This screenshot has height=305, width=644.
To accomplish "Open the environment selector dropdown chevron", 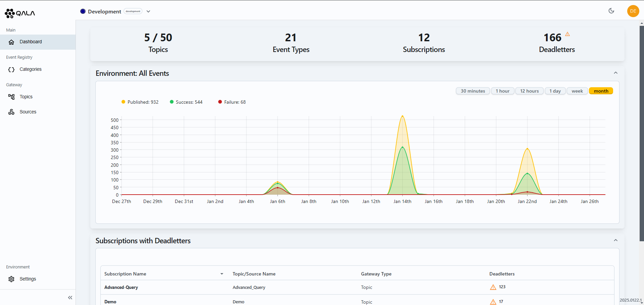I will (x=148, y=11).
